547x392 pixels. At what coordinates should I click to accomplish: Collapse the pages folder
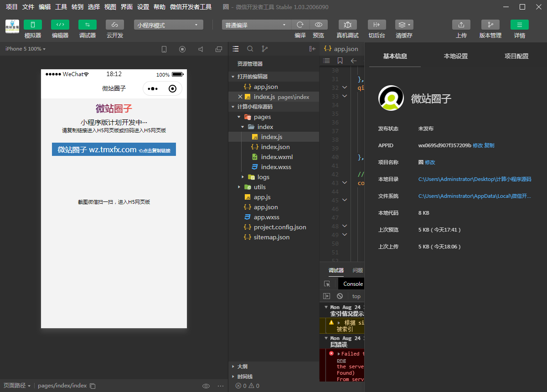pos(273,117)
